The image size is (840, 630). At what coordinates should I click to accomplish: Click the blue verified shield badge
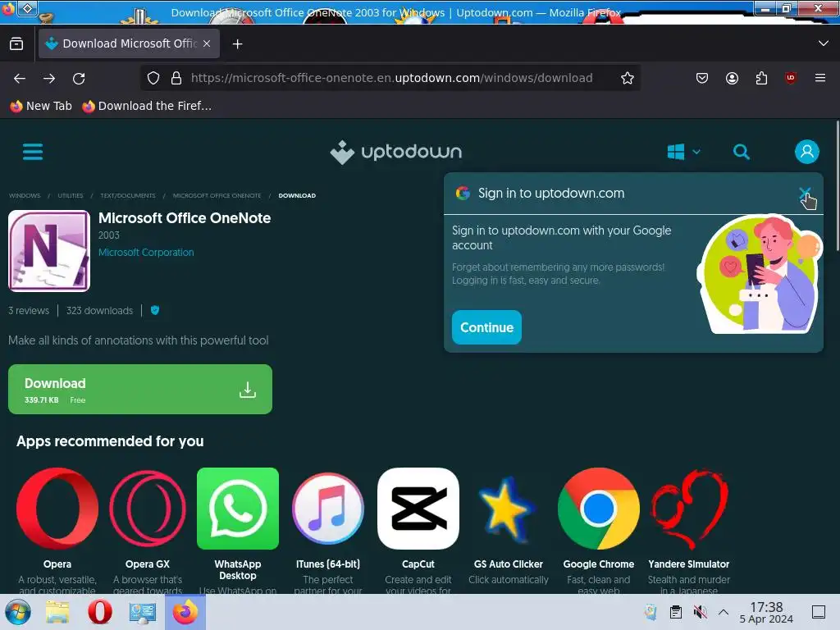(x=155, y=310)
